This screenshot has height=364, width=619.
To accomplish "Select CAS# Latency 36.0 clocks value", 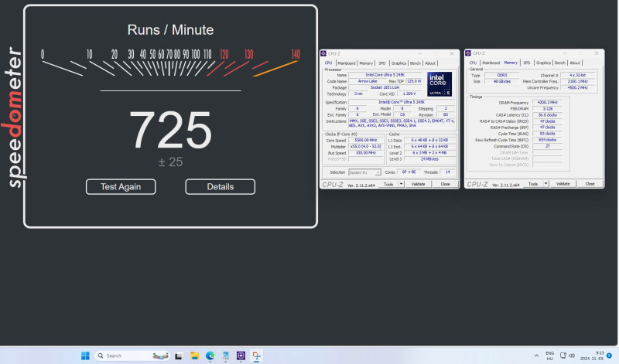I will click(x=548, y=115).
